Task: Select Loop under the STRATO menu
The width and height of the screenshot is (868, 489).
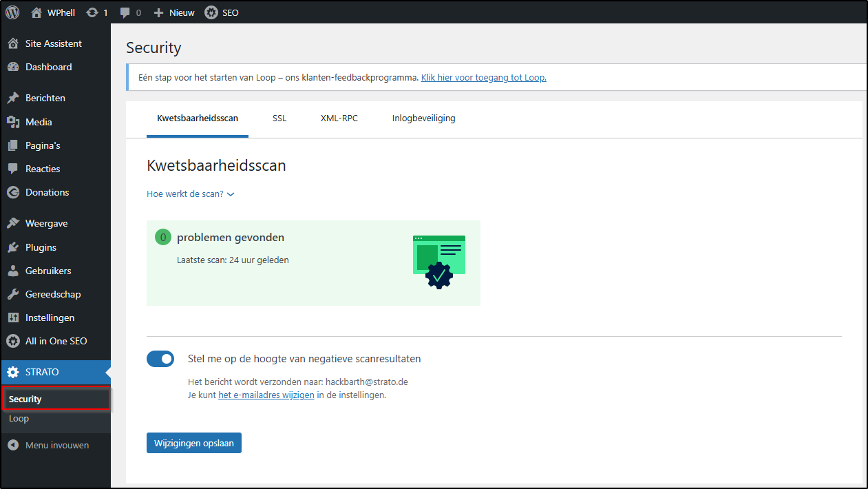Action: 19,418
